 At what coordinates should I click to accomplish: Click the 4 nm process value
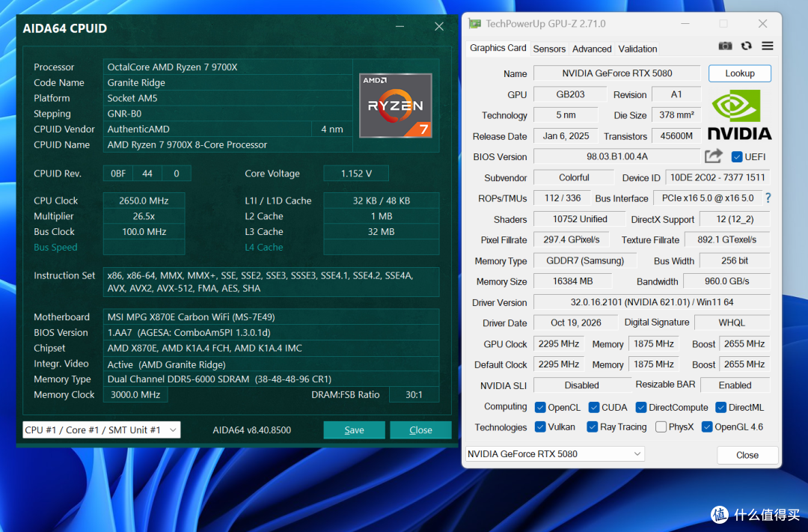coord(332,129)
